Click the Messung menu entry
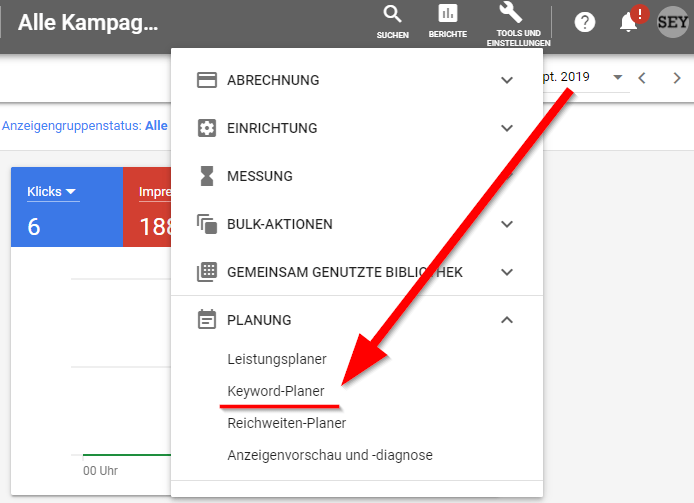The height and width of the screenshot is (503, 694). pyautogui.click(x=260, y=176)
